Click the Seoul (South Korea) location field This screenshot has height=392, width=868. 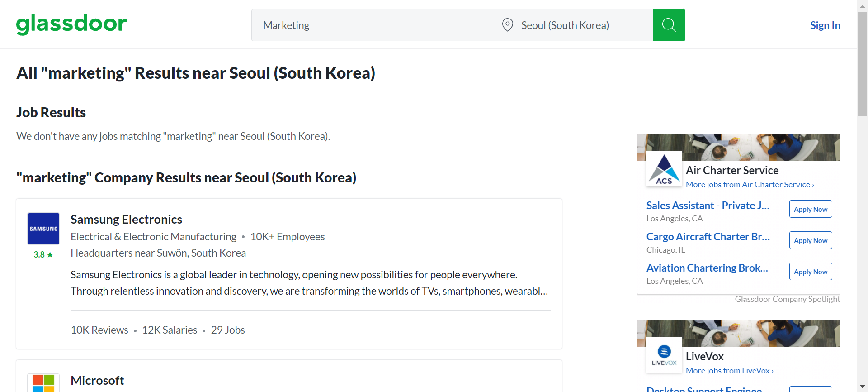(x=573, y=25)
